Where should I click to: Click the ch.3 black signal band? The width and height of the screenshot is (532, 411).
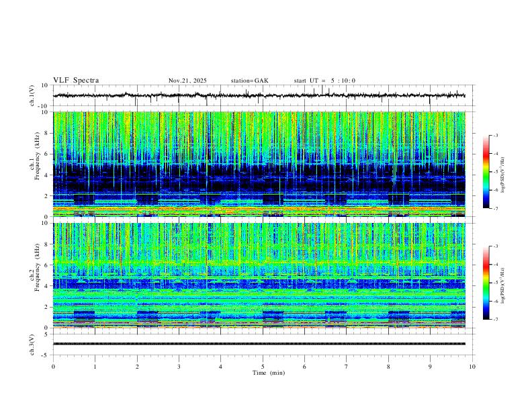[259, 344]
